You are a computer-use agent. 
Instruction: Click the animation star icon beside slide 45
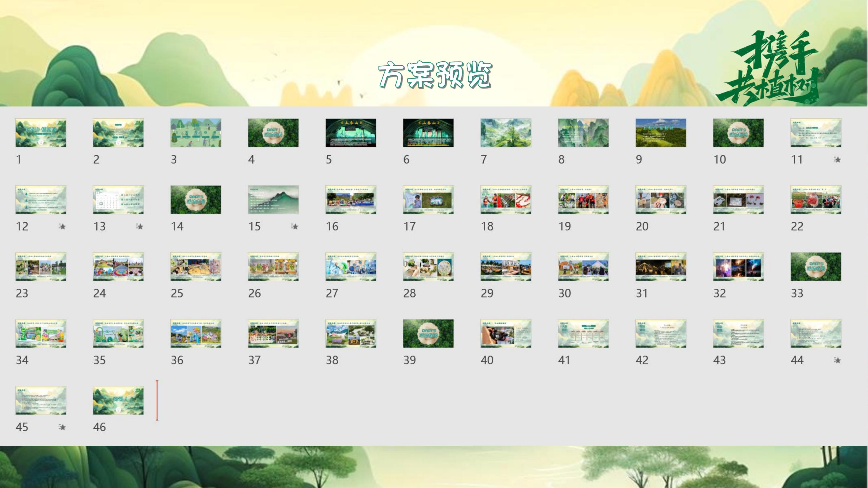pos(62,427)
